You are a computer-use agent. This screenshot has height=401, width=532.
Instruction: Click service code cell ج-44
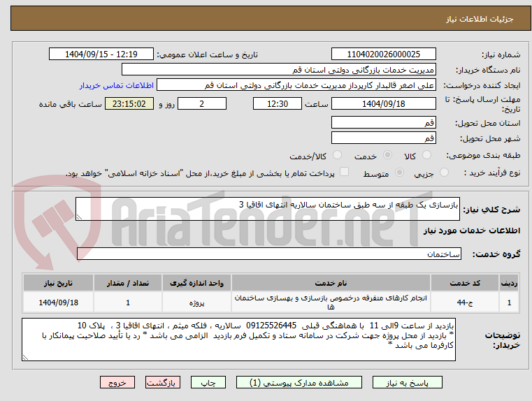point(465,302)
